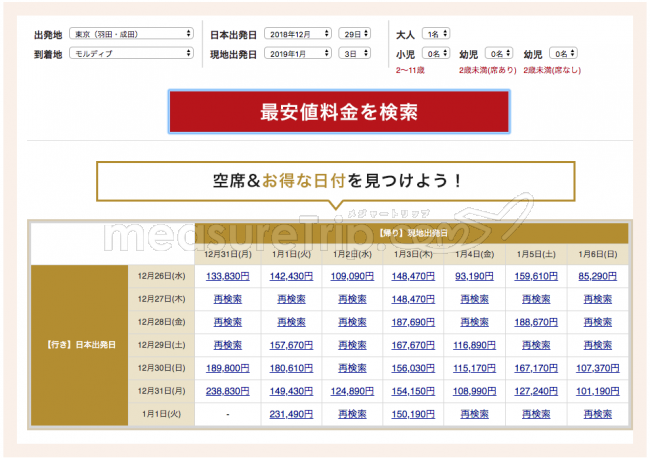The height and width of the screenshot is (458, 650).
Task: Open the 156,030円 fare link
Action: [x=413, y=368]
